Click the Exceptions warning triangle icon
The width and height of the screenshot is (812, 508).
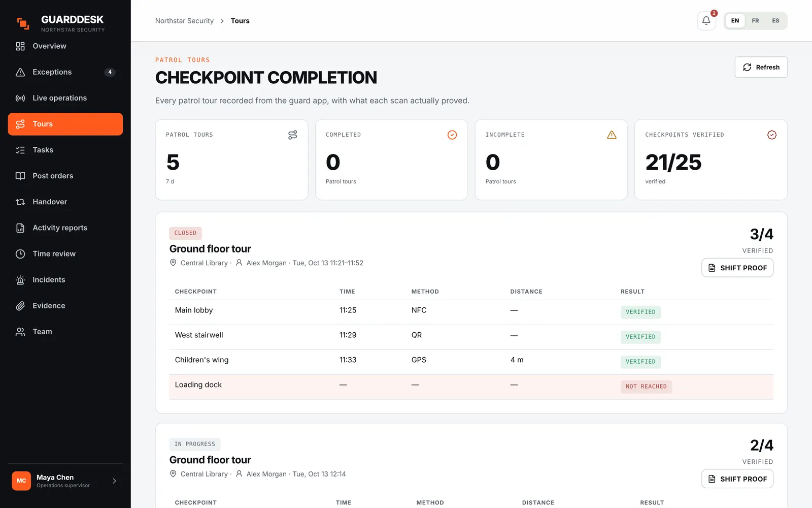[x=20, y=72]
